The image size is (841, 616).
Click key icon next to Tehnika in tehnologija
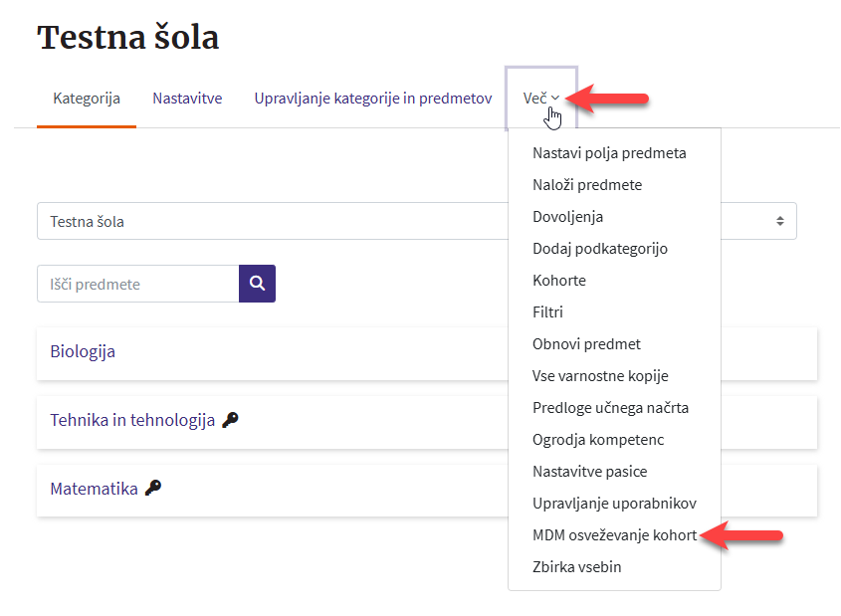coord(230,420)
